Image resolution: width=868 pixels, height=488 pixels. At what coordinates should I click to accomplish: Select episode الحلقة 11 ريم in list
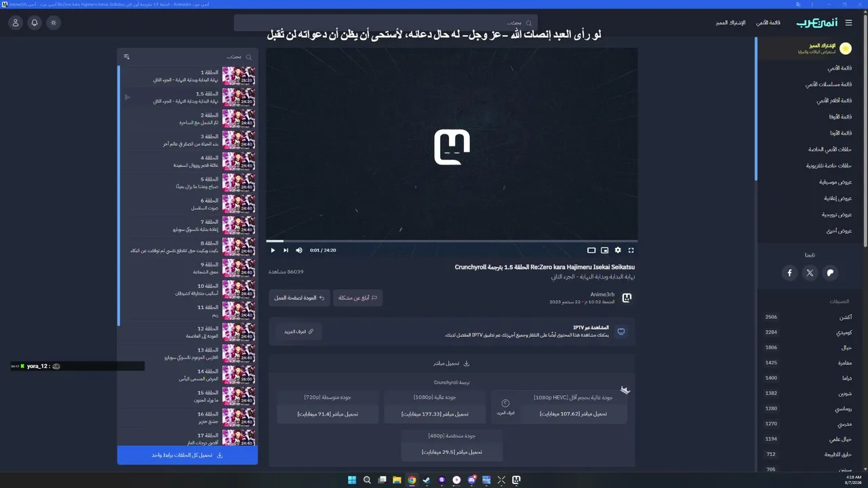(188, 310)
